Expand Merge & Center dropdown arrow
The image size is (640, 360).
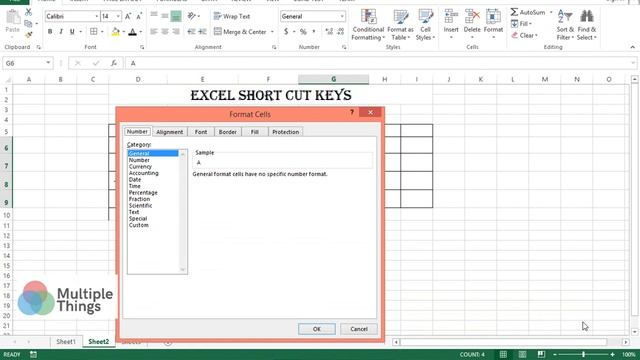[272, 31]
